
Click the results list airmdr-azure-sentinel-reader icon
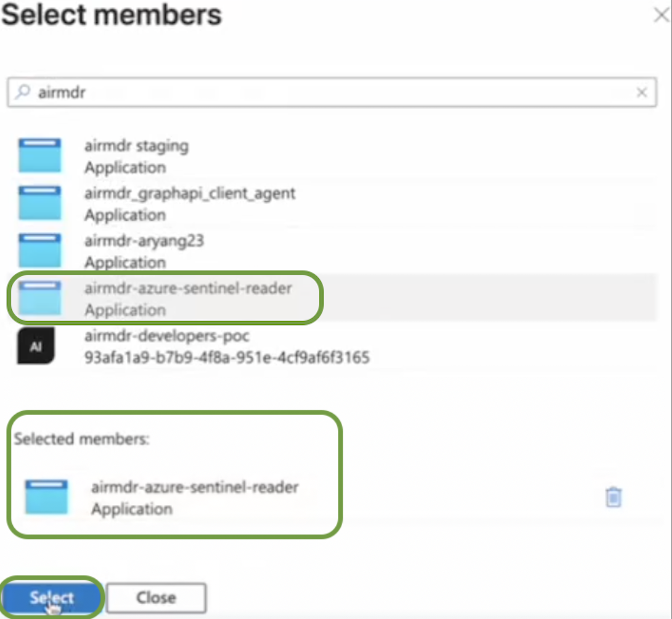click(x=39, y=298)
